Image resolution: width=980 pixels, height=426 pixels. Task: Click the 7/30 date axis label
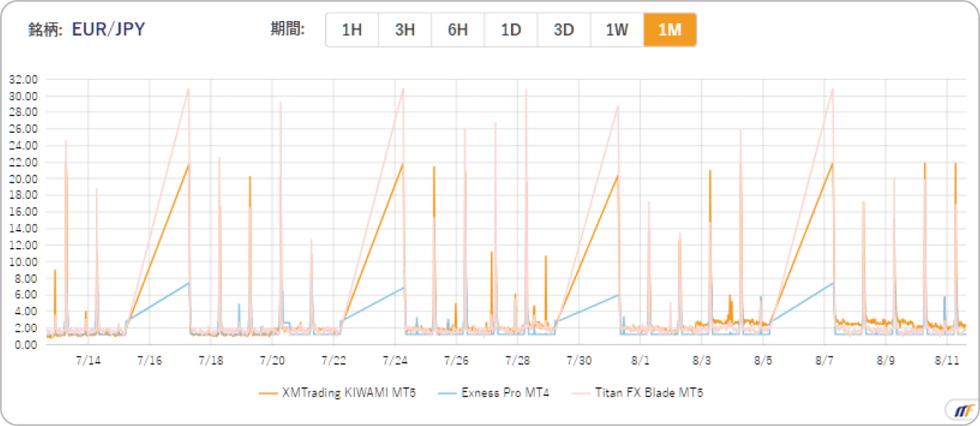tap(579, 360)
